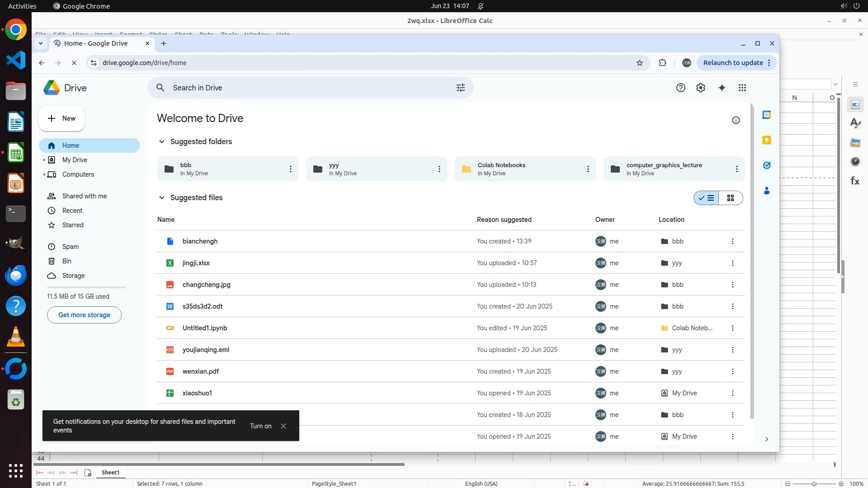
Task: Click the Gemini sparkle icon
Action: pyautogui.click(x=722, y=88)
